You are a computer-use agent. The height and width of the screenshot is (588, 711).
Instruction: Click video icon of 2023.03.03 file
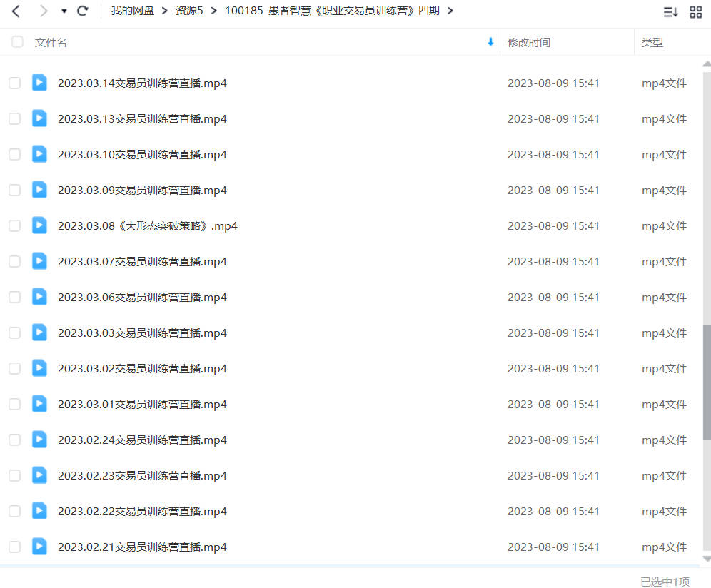click(x=39, y=333)
